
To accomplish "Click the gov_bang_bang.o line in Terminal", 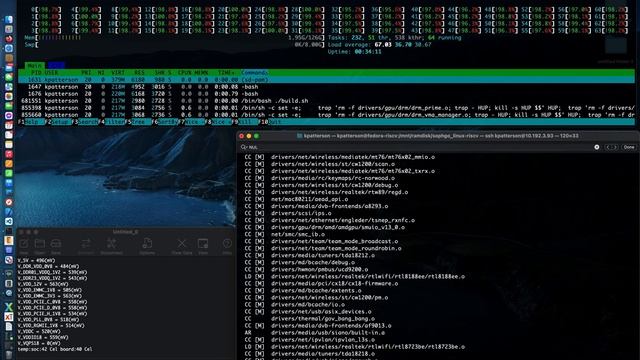I will [309, 318].
